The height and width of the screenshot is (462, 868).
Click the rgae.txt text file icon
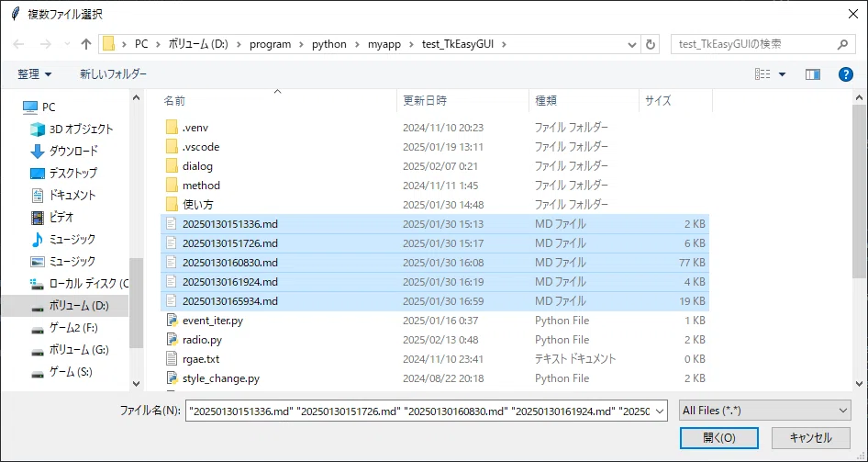[172, 359]
